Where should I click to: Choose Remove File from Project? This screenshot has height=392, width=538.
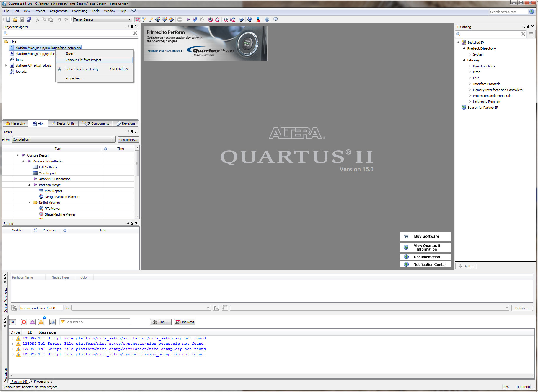click(x=83, y=60)
